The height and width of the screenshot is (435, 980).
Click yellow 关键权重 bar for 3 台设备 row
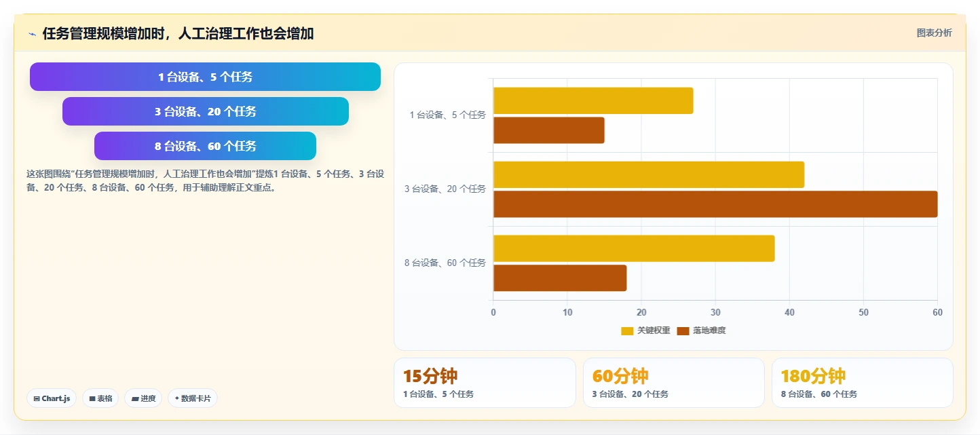pyautogui.click(x=649, y=174)
